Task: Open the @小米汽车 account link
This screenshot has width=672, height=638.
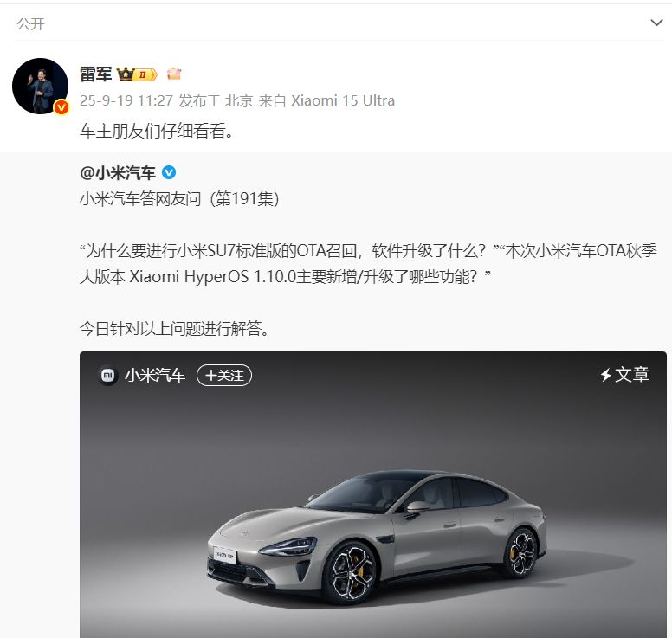Action: click(118, 173)
